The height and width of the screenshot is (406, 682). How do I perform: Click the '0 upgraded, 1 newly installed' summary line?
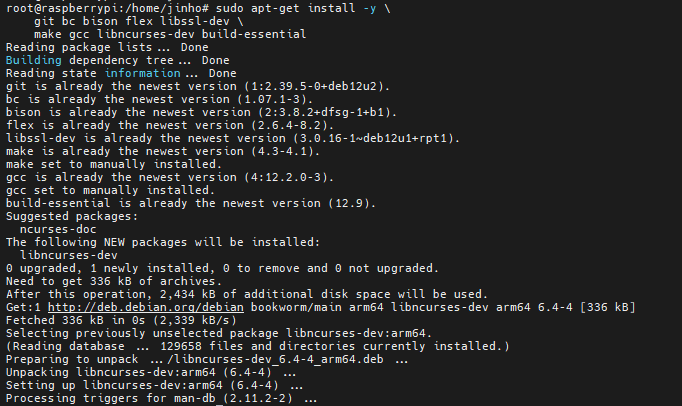click(x=222, y=267)
